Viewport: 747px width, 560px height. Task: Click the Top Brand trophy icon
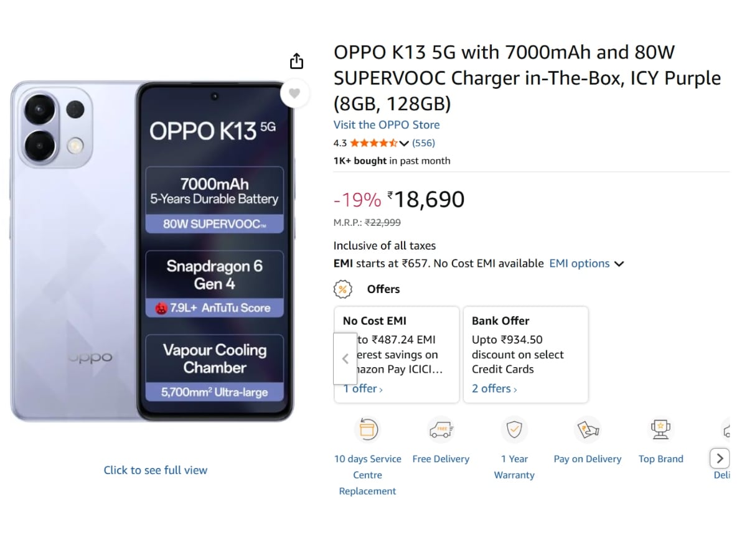coord(660,429)
